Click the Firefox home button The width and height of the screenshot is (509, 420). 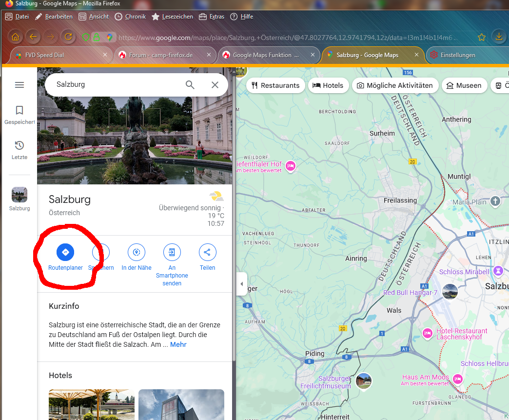(x=15, y=37)
